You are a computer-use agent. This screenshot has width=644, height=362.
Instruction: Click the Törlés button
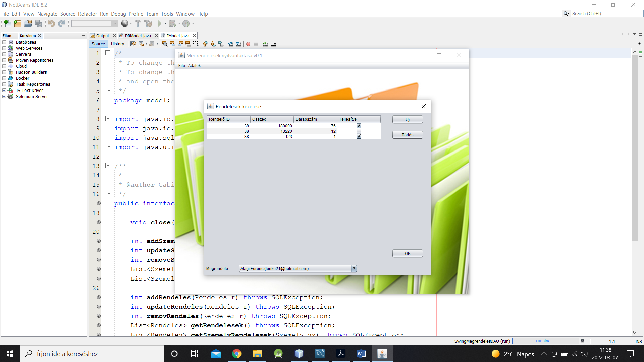(408, 135)
